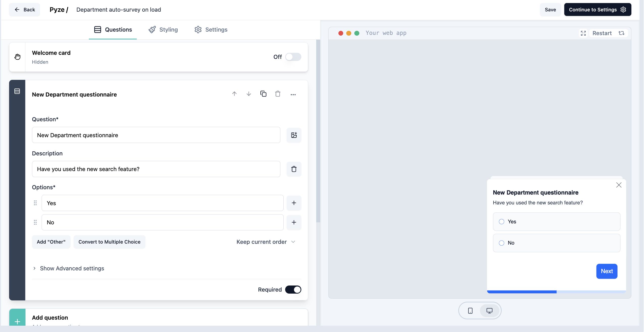644x332 pixels.
Task: Move question down with arrow icon
Action: coord(249,94)
